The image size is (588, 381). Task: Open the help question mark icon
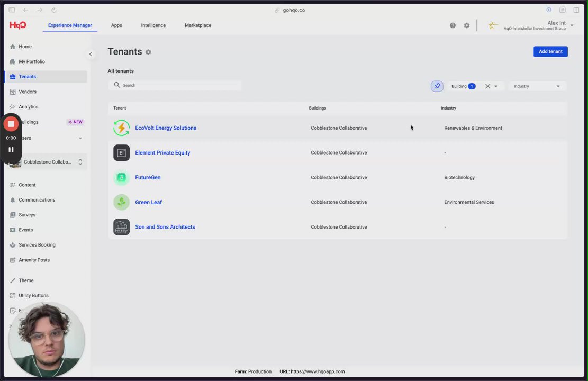[453, 25]
